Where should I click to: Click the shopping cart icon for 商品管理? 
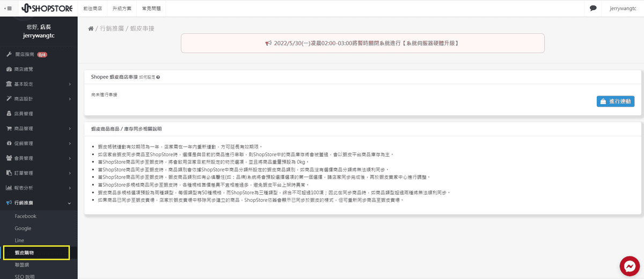[x=9, y=129]
